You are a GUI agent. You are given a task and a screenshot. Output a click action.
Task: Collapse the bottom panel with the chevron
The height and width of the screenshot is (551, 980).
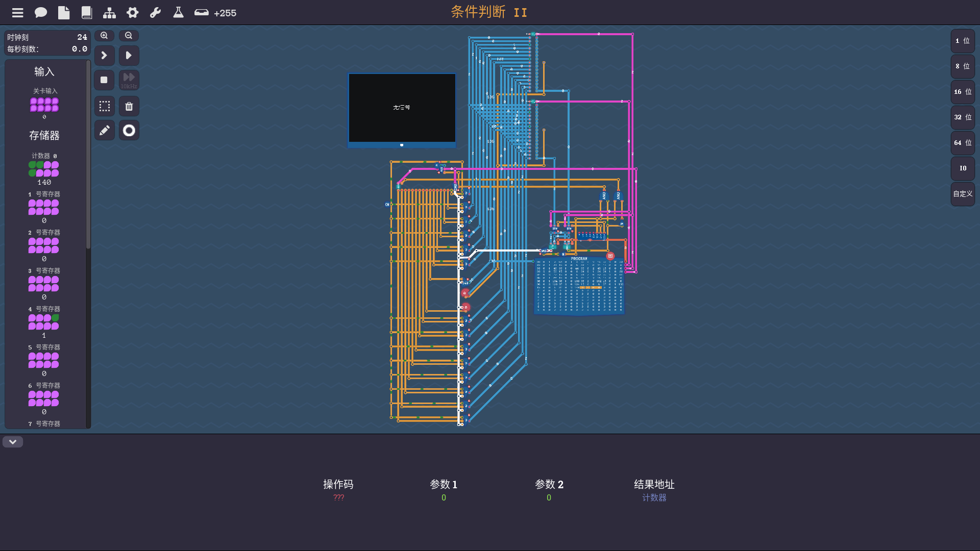(x=13, y=442)
